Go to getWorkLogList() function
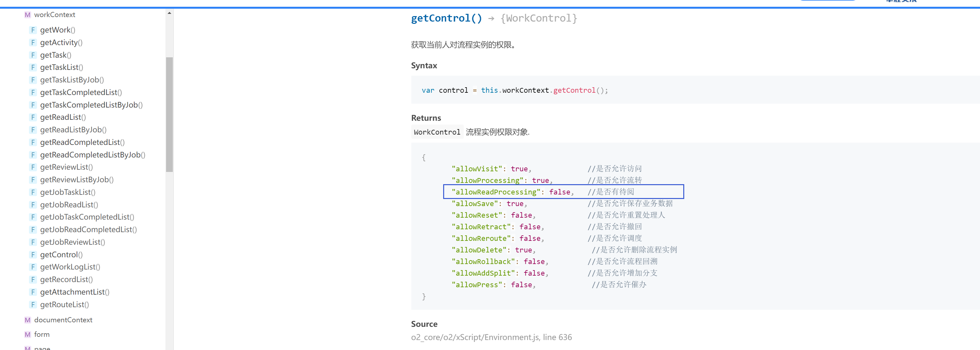980x350 pixels. coord(70,267)
